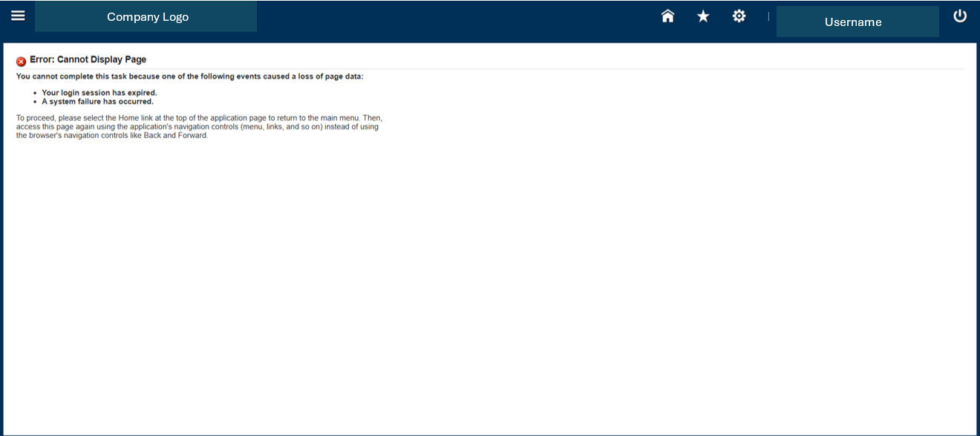Click the Company Logo banner
The image size is (980, 436).
[146, 17]
